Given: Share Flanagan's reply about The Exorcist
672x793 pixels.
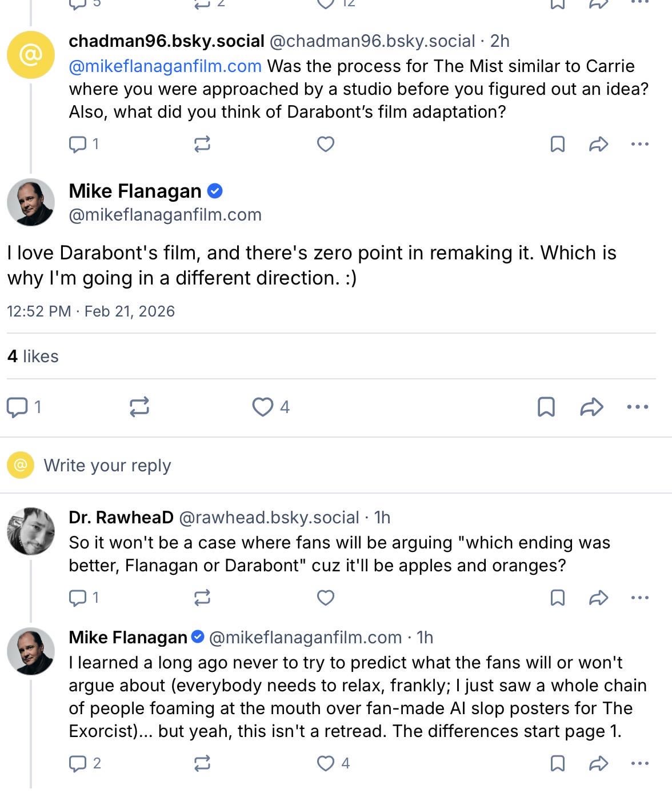Looking at the screenshot, I should coord(598,763).
